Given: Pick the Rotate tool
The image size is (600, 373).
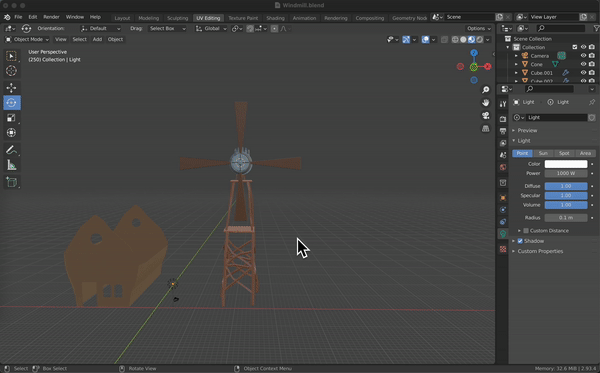Looking at the screenshot, I should click(x=11, y=103).
